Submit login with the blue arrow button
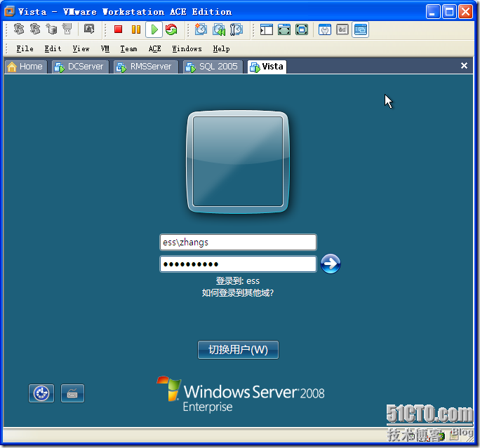The width and height of the screenshot is (480, 448). click(331, 264)
